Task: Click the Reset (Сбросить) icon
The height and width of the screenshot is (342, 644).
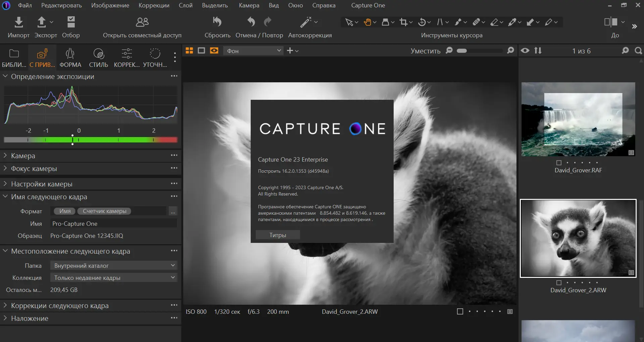Action: click(217, 22)
